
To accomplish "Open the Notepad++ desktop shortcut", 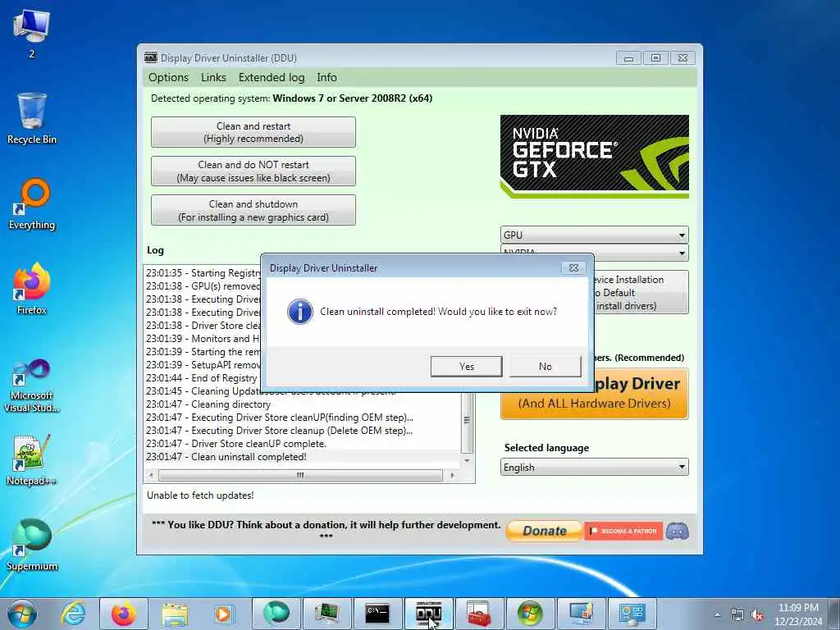I will 32,460.
